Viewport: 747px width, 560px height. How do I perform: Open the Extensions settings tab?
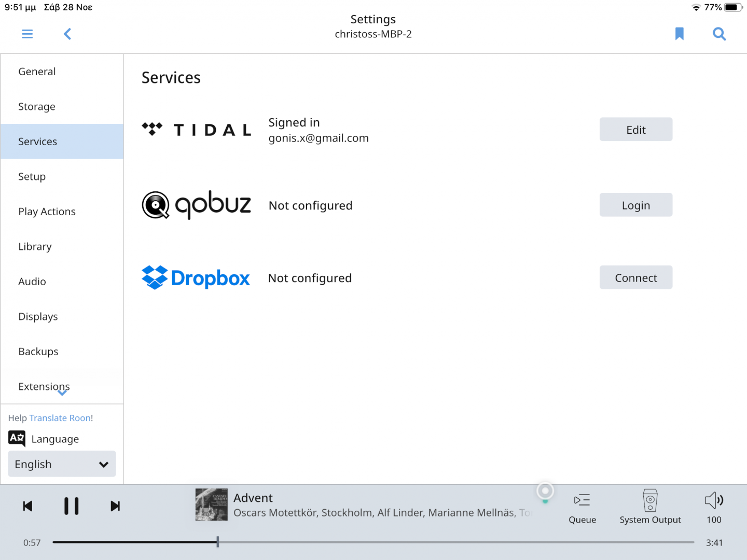pos(62,386)
